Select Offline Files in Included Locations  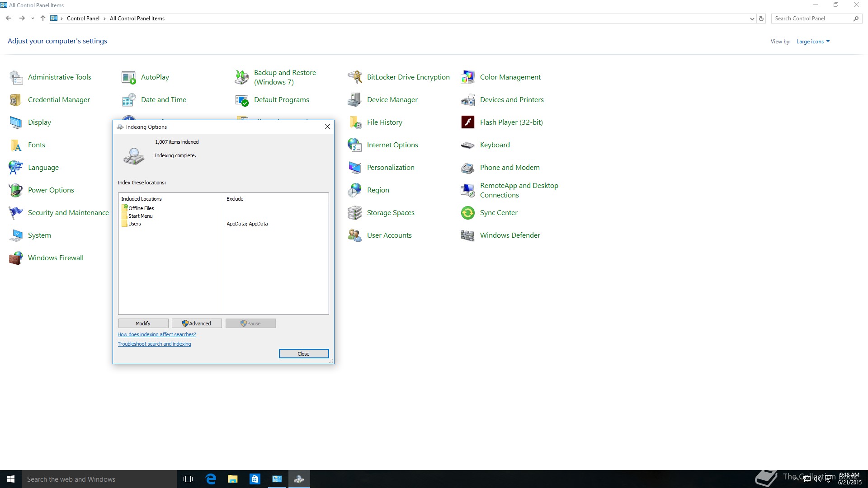(138, 208)
